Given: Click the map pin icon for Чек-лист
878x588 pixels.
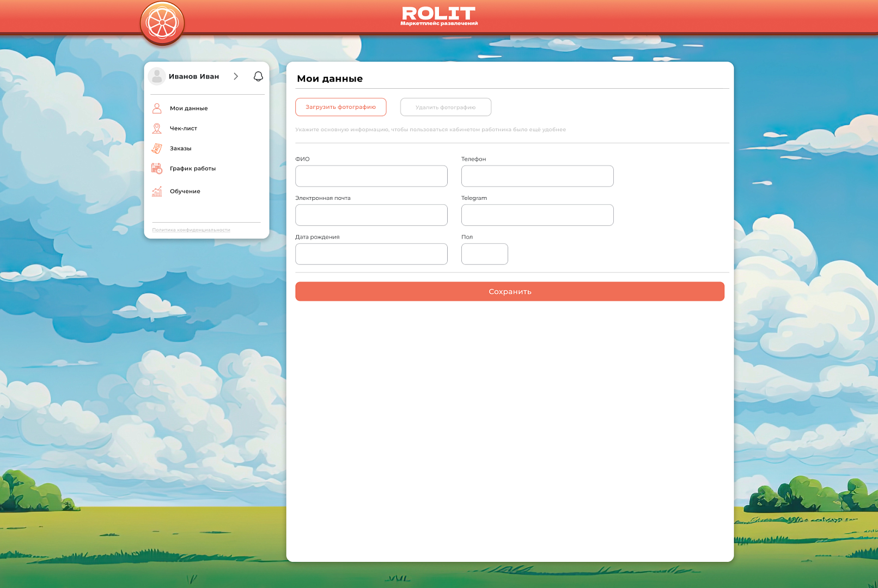Looking at the screenshot, I should (157, 128).
